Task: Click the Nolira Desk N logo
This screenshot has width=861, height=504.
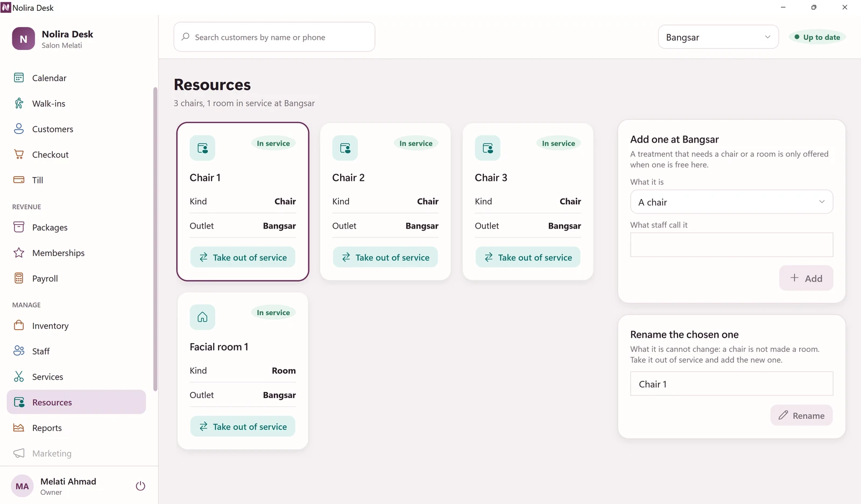Action: (23, 39)
